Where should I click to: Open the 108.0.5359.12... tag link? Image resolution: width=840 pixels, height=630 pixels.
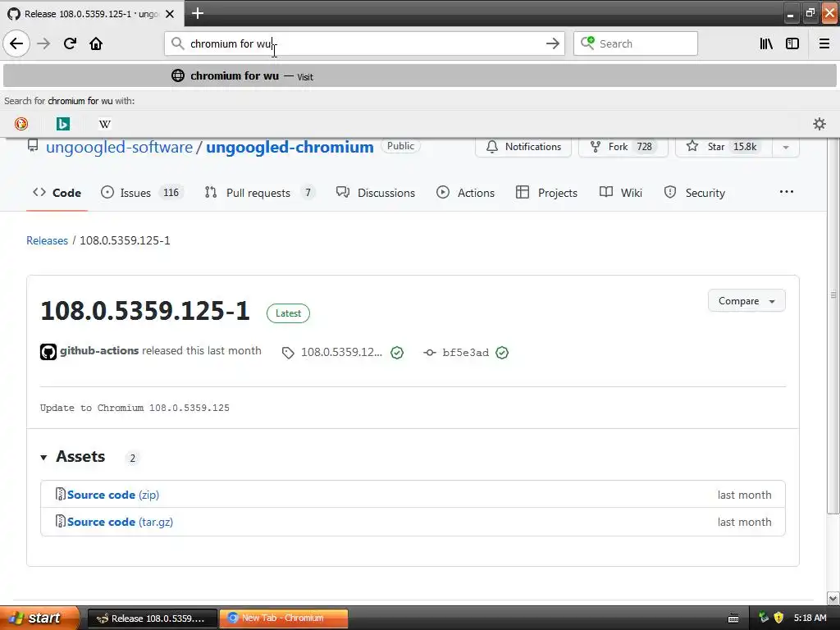[341, 352]
